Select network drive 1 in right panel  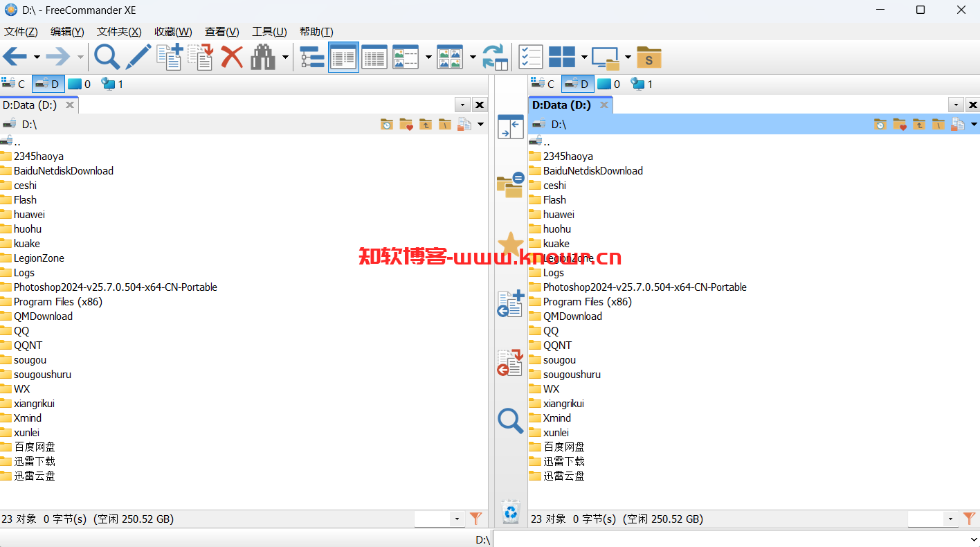642,84
